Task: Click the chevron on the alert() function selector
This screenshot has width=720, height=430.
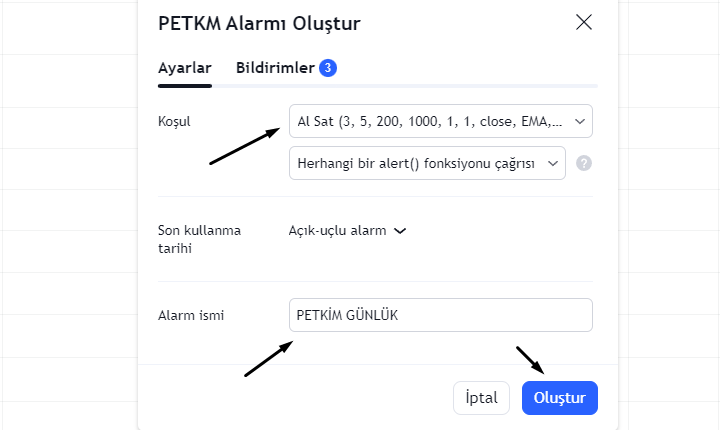Action: click(x=553, y=163)
